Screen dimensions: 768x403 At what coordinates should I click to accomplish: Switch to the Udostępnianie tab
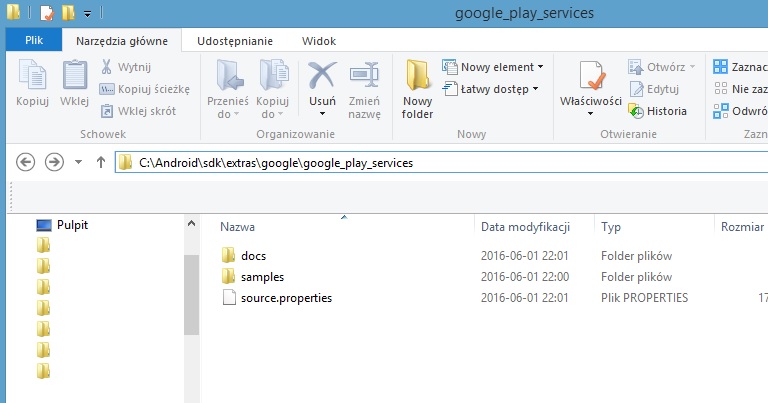(x=235, y=41)
